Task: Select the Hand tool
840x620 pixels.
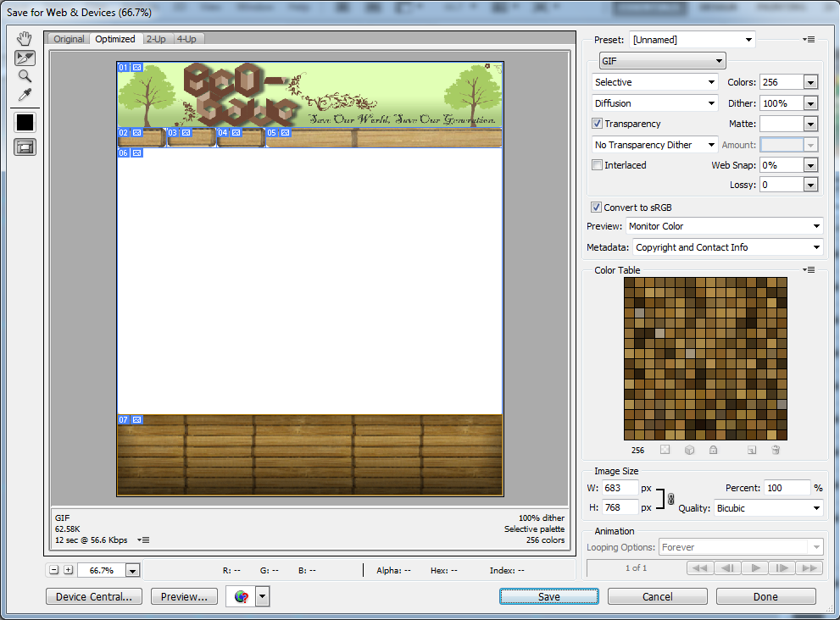Action: [x=25, y=39]
